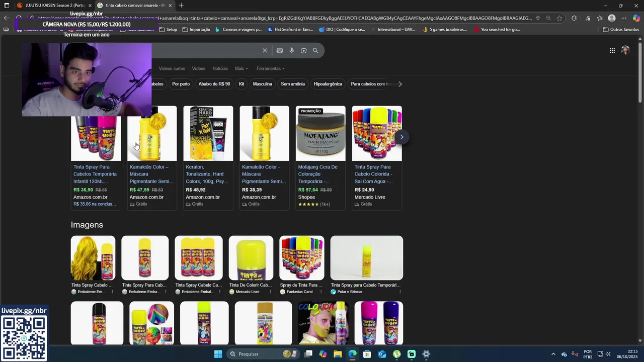Close the tinta cabelo carnaval amarela tab
The width and height of the screenshot is (644, 362).
170,6
